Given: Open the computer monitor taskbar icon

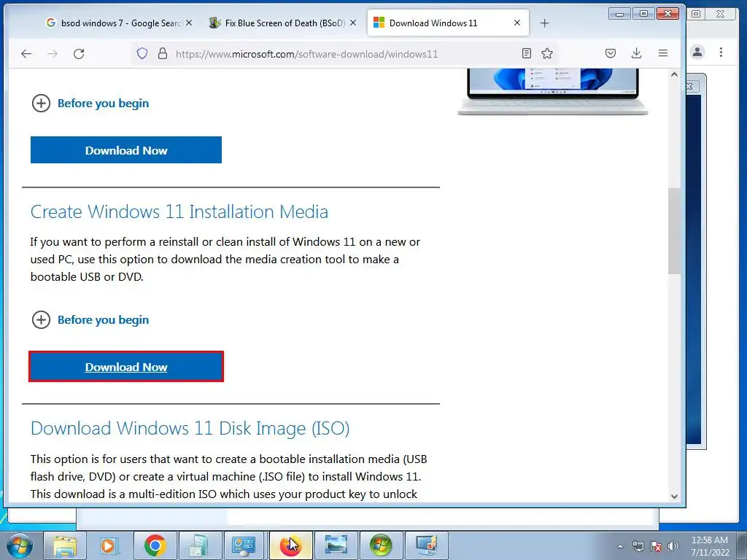Looking at the screenshot, I should tap(426, 545).
